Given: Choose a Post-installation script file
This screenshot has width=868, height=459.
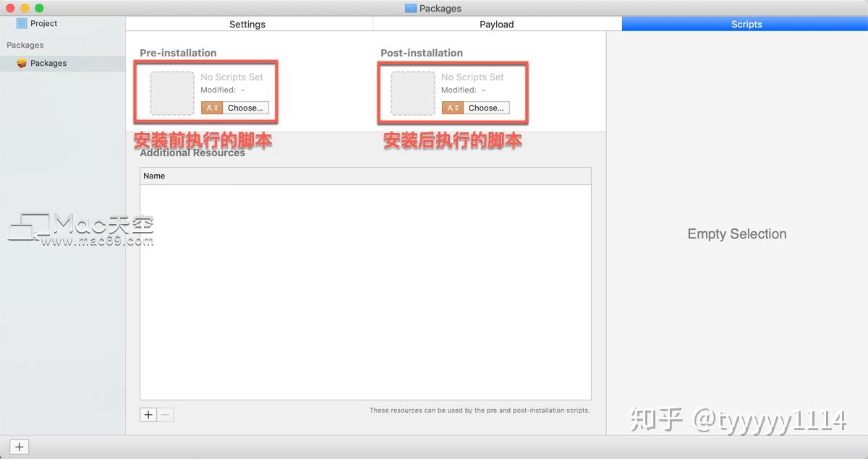Looking at the screenshot, I should (486, 107).
